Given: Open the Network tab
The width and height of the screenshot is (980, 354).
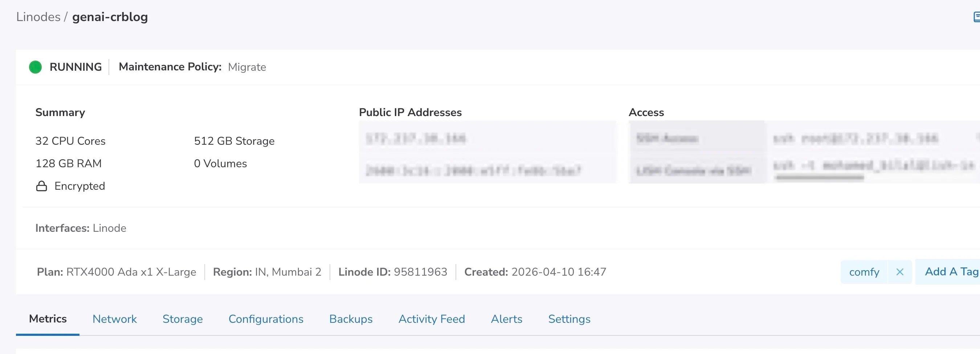Looking at the screenshot, I should click(x=114, y=319).
